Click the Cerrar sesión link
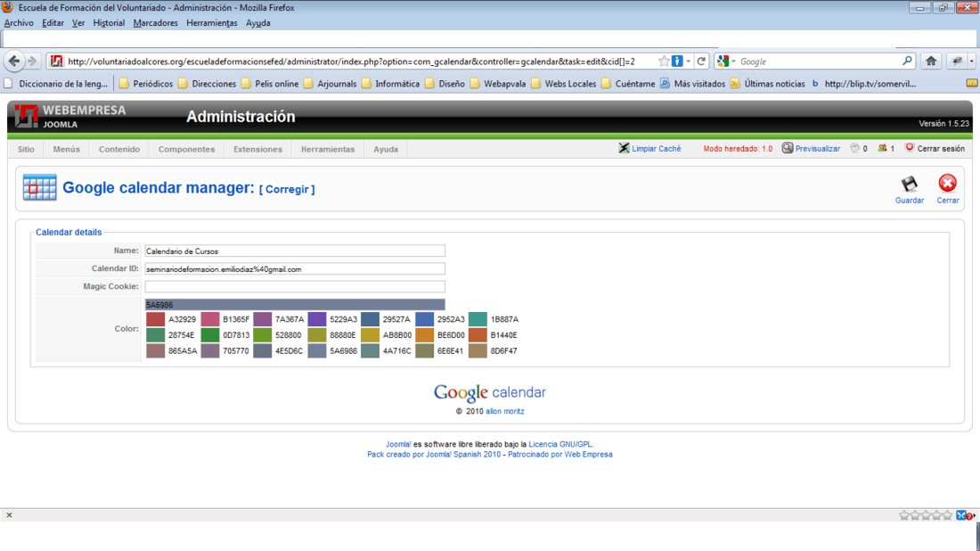The image size is (980, 551). [941, 149]
